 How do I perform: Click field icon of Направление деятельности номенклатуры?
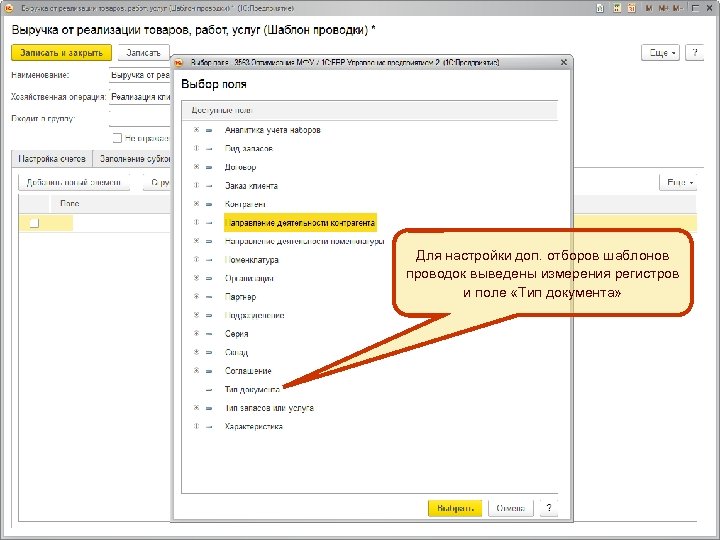tap(209, 242)
